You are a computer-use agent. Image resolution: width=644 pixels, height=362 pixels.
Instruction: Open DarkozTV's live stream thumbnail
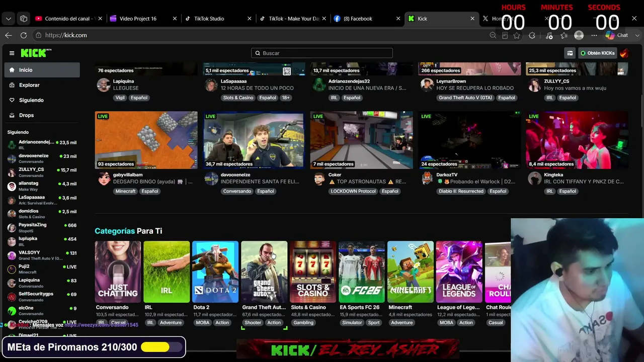(x=469, y=140)
